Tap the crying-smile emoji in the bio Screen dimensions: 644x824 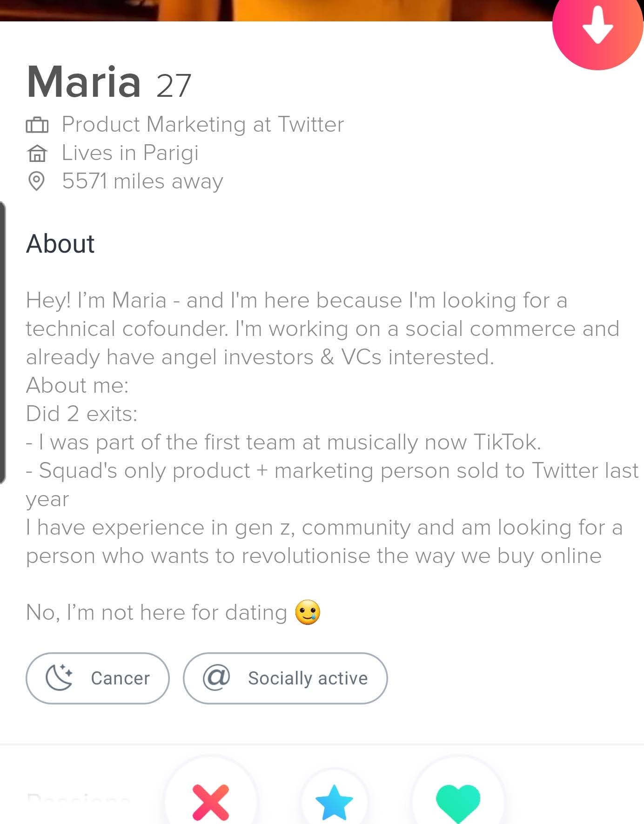pos(308,612)
